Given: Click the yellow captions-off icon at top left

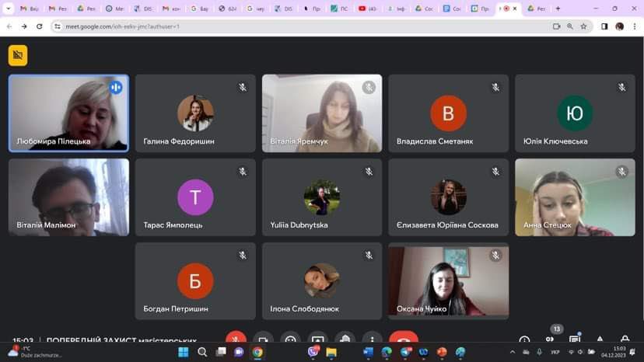Looking at the screenshot, I should (17, 55).
